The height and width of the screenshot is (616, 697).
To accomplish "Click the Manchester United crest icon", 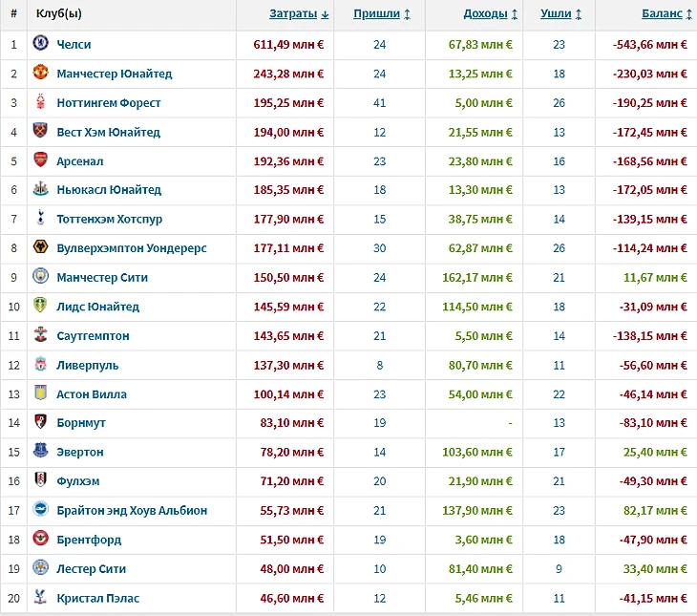I will pyautogui.click(x=40, y=74).
